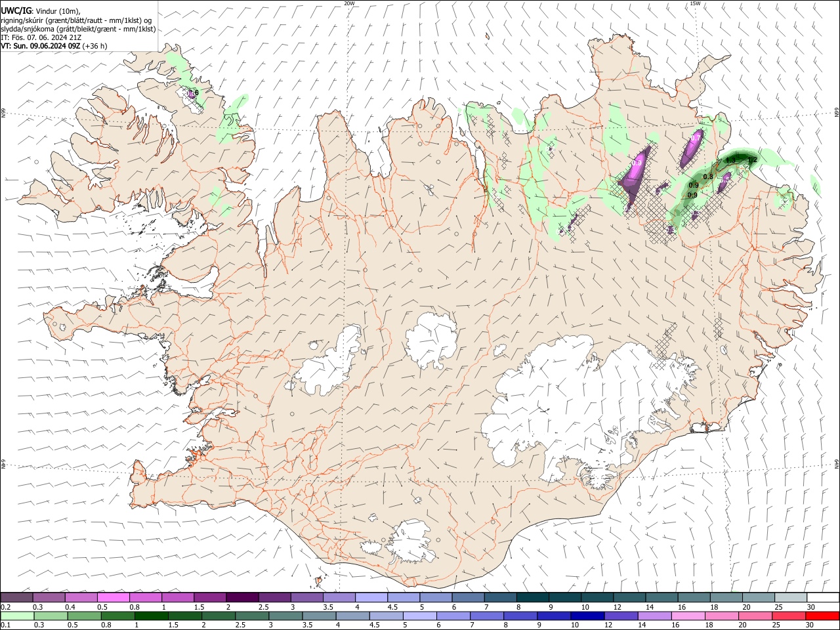The width and height of the screenshot is (840, 630).
Task: Pick the darkest green swatch labelled 1 in rain scale
Action: coord(152,616)
